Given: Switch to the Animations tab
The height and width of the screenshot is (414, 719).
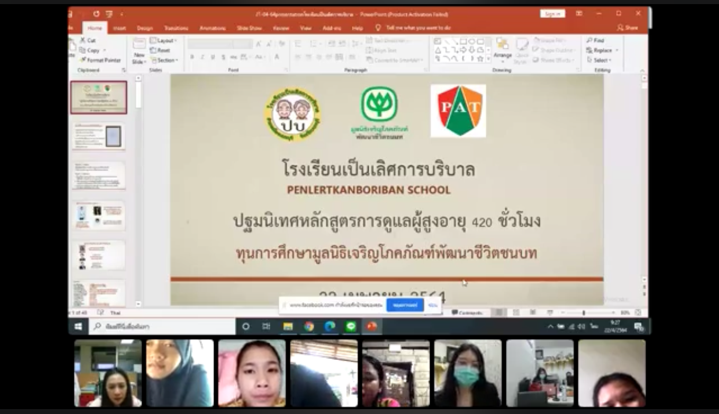Looking at the screenshot, I should pyautogui.click(x=212, y=28).
